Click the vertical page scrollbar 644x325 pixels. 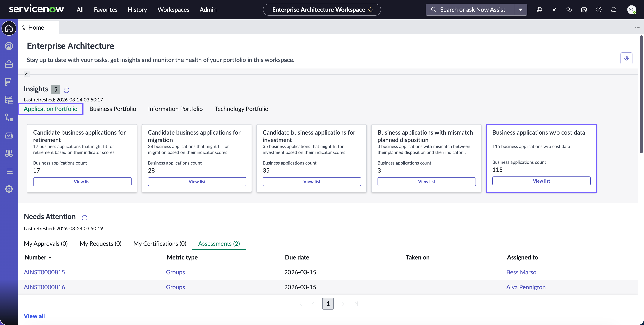641,94
